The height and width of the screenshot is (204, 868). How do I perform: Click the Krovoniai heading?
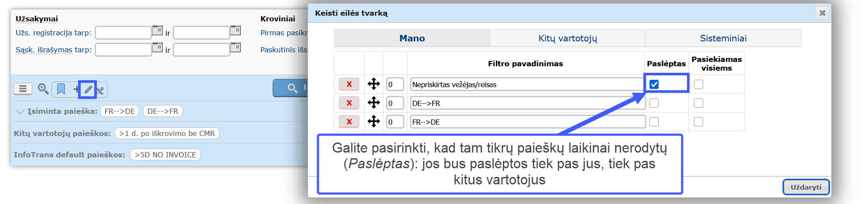(x=278, y=19)
